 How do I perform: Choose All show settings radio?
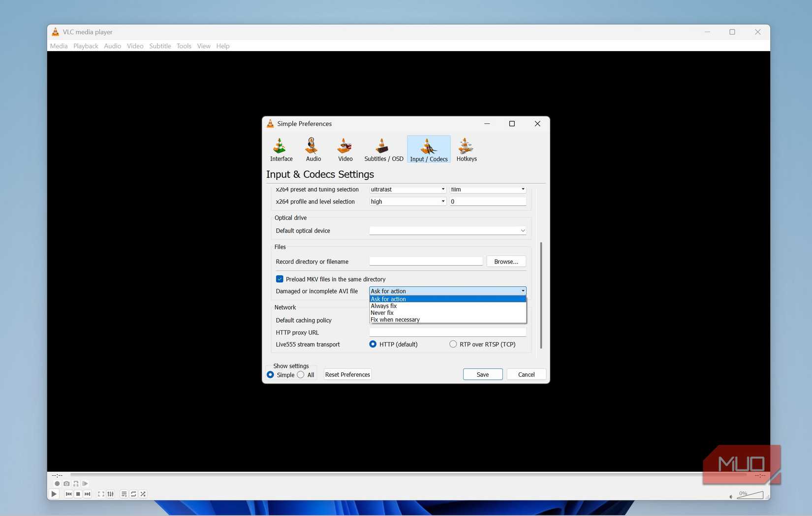301,375
